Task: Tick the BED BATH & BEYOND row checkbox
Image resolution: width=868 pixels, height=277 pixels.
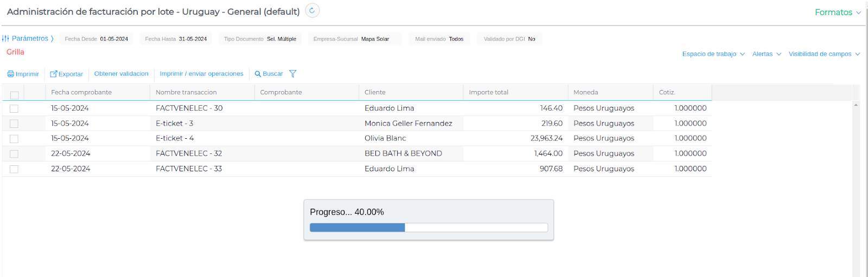Action: point(14,154)
